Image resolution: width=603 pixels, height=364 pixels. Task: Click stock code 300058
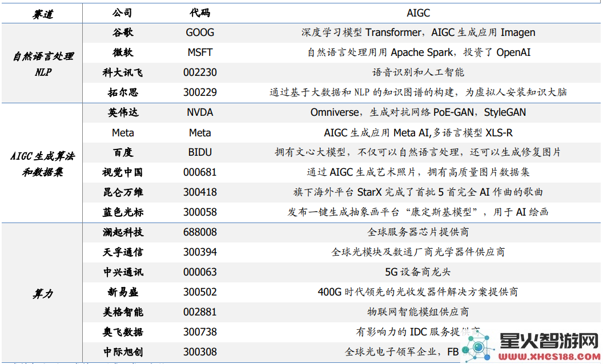(200, 213)
